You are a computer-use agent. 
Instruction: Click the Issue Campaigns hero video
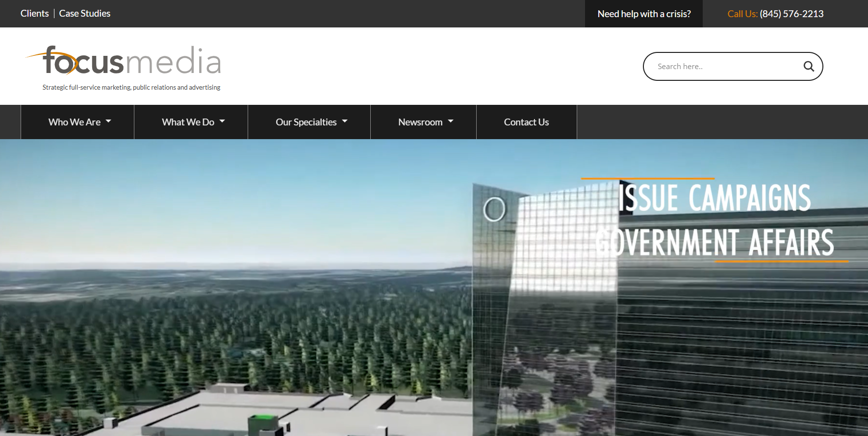click(434, 288)
